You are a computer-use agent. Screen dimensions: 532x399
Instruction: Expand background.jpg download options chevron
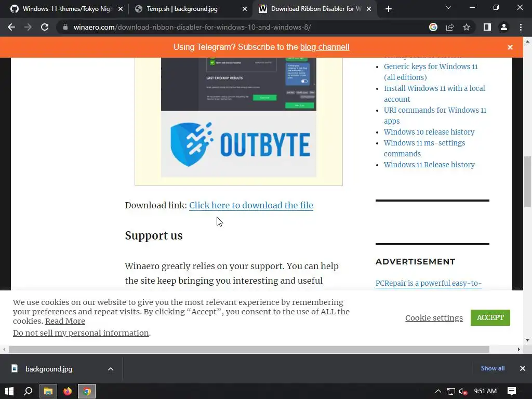pos(111,369)
